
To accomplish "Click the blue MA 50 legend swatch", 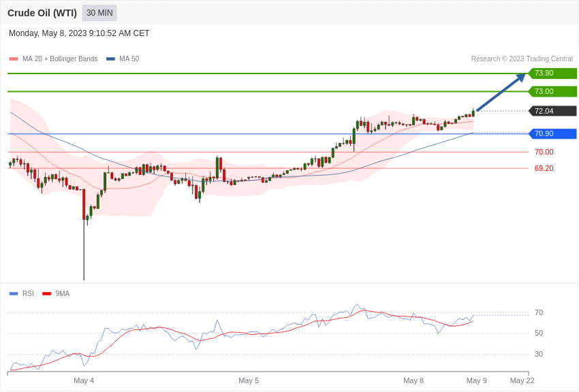I will pos(110,59).
